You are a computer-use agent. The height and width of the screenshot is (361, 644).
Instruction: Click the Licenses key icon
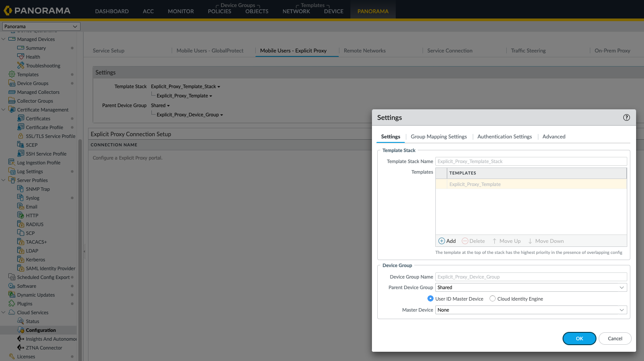coord(12,357)
